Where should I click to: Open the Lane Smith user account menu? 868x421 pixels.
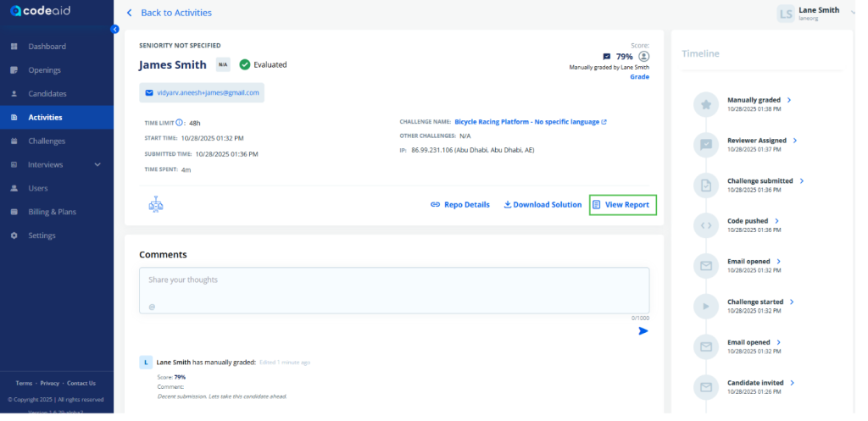(x=810, y=13)
